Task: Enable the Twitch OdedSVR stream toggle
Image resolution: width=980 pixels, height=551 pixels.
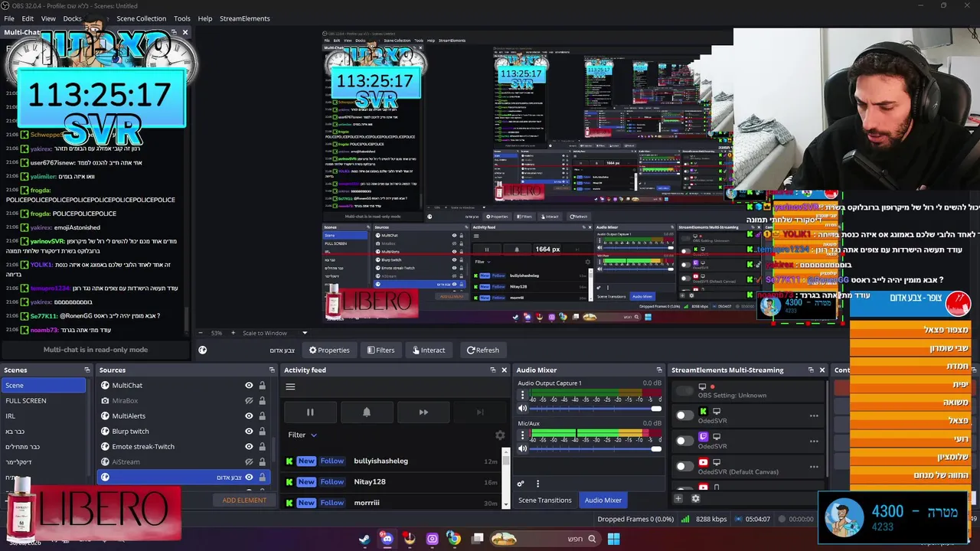Action: coord(684,441)
